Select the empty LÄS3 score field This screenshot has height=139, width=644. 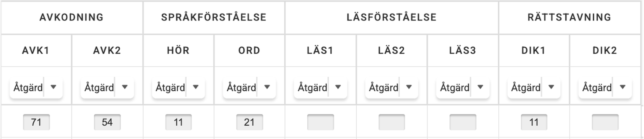pos(463,122)
